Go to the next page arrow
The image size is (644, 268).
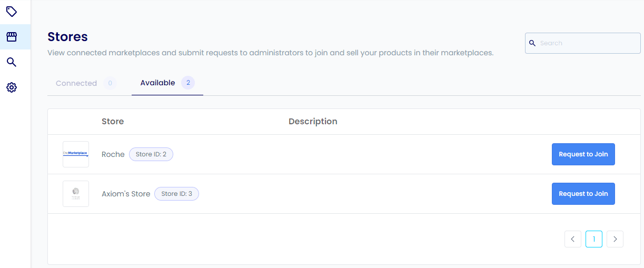tap(615, 239)
